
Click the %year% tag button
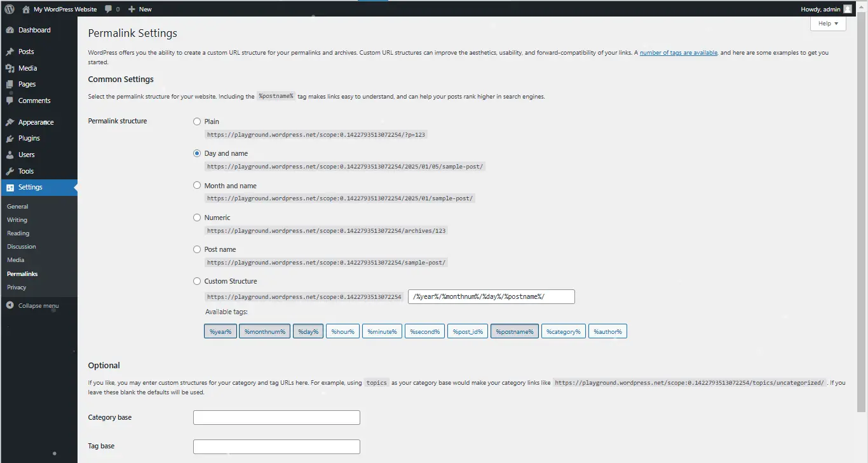pos(220,331)
